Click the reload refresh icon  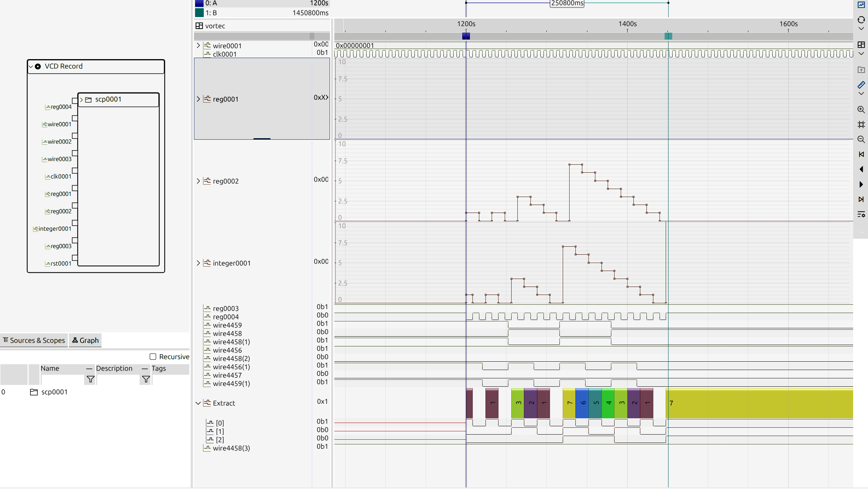click(861, 20)
